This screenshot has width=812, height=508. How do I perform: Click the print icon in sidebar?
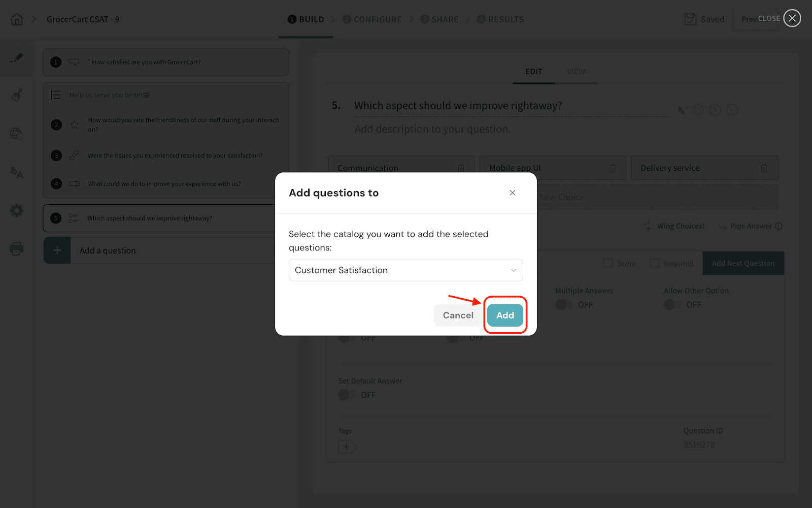[17, 249]
